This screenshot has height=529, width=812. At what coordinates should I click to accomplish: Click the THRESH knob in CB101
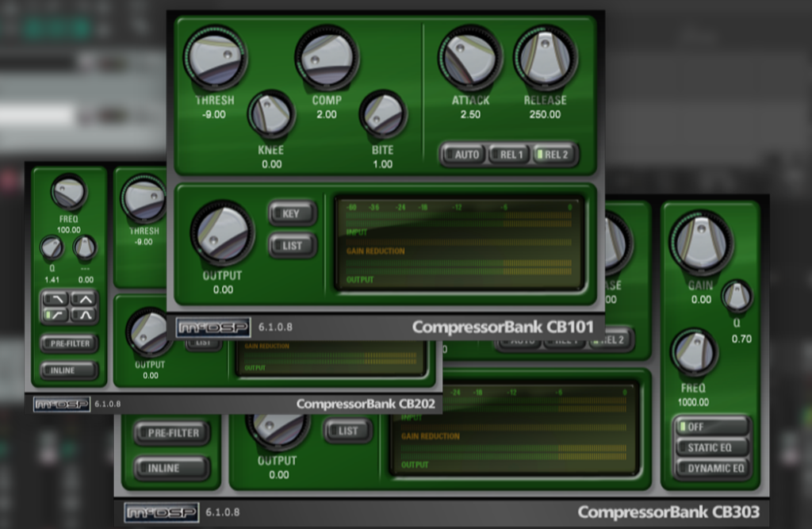(215, 57)
